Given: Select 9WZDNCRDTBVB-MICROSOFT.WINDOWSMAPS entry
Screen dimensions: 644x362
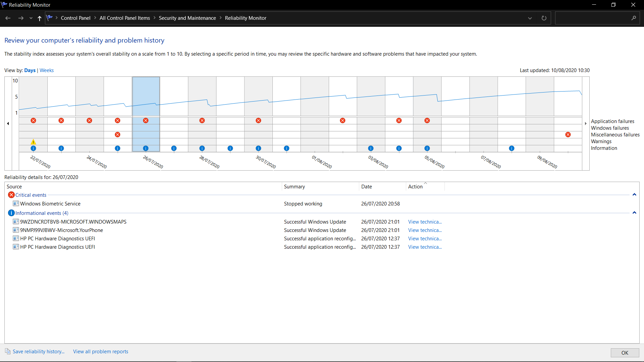Looking at the screenshot, I should pos(73,222).
